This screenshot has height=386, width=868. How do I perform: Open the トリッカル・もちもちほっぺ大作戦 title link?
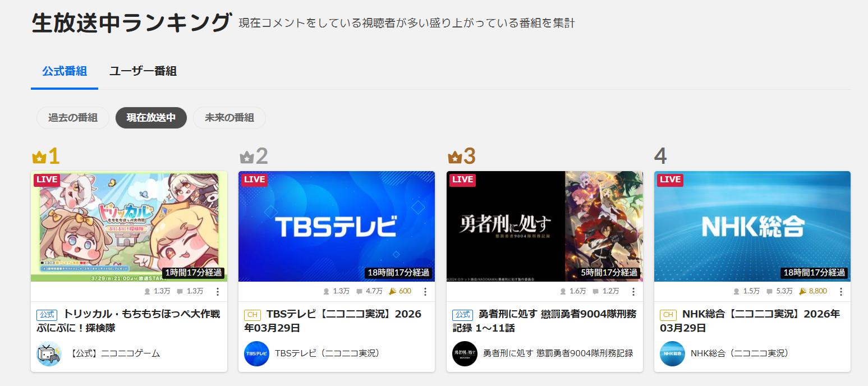point(128,321)
